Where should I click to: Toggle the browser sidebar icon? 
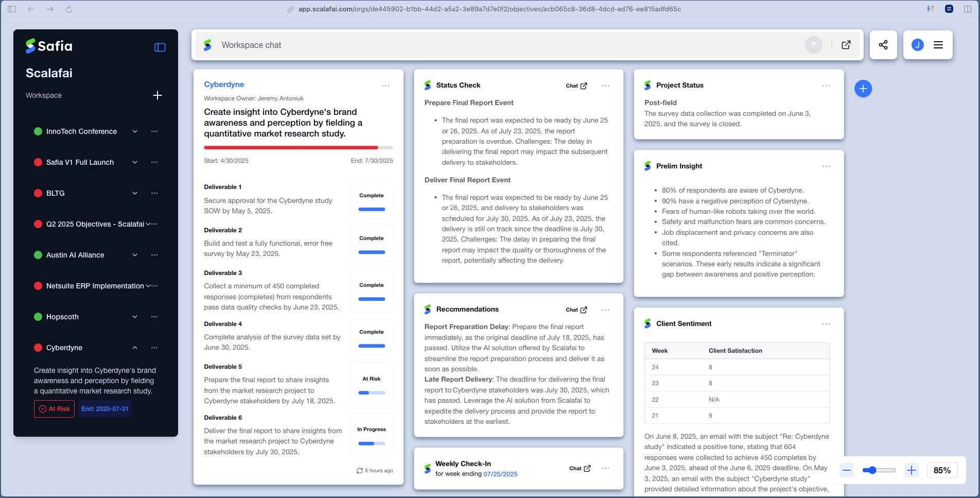12,9
